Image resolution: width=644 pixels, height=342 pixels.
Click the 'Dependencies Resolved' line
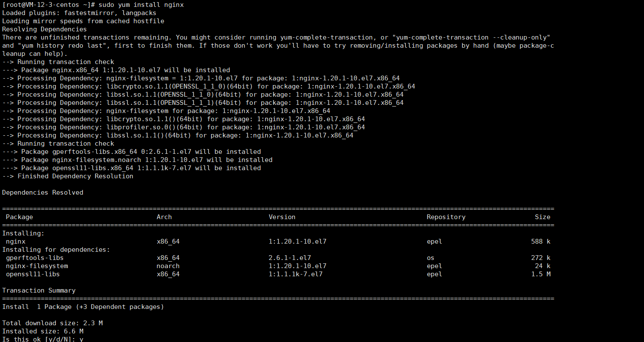coord(43,192)
